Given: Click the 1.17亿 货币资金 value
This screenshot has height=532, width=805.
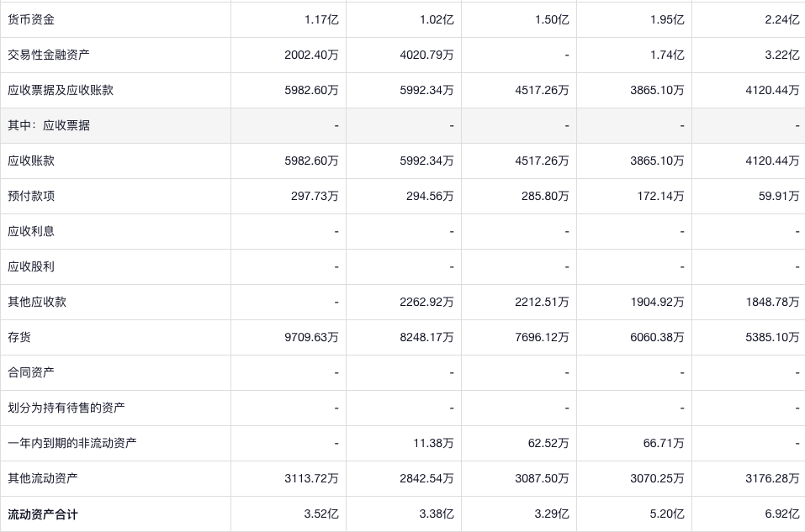Looking at the screenshot, I should [x=321, y=19].
